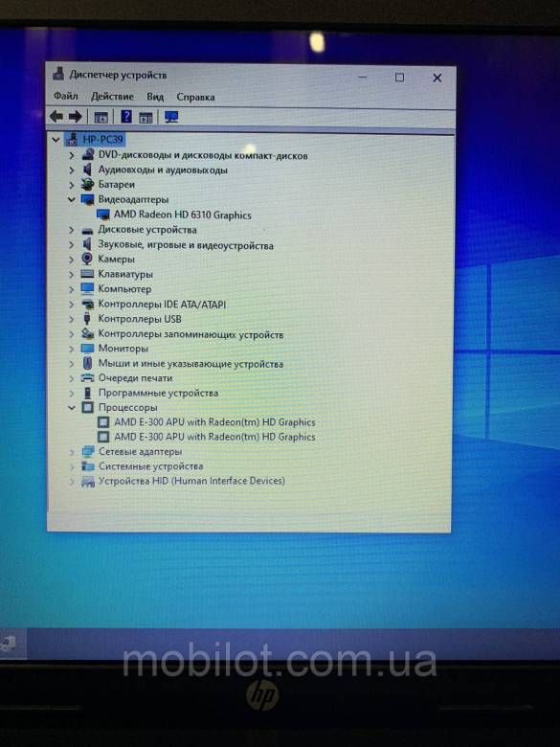This screenshot has width=560, height=747.
Task: Expand the Аудиовходы и аудиовыходы node
Action: (72, 170)
